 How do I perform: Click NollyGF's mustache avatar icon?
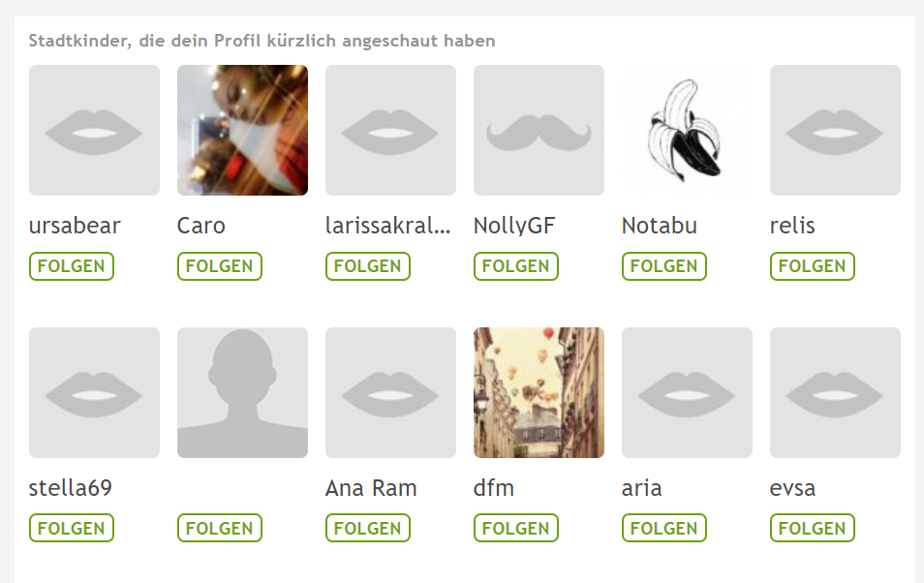[539, 131]
